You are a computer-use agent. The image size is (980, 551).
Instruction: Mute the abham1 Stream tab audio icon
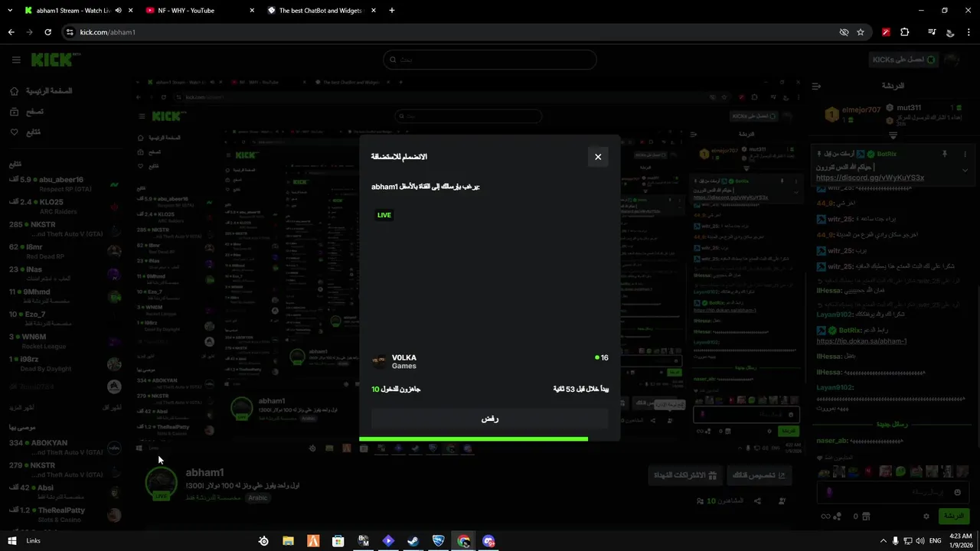point(118,11)
